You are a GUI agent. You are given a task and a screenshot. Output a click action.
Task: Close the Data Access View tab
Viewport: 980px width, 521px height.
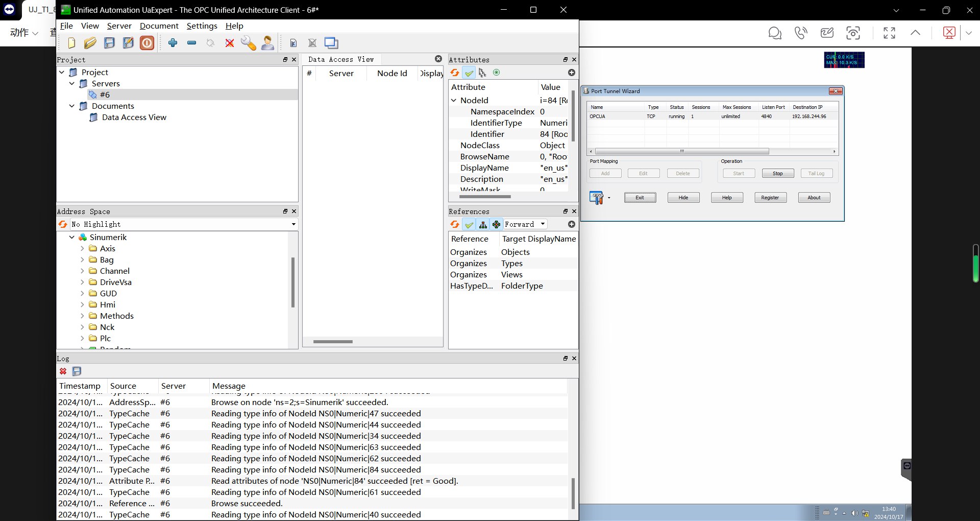[438, 59]
